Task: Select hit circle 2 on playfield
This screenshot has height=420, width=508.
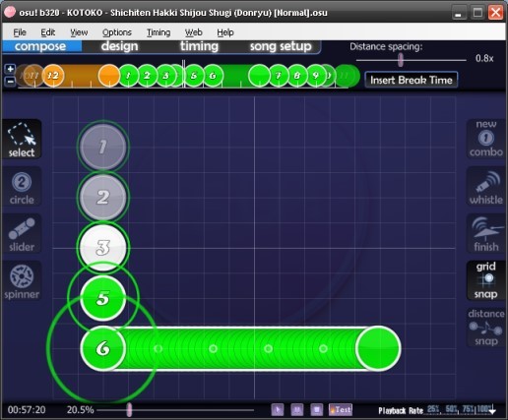Action: (x=103, y=197)
